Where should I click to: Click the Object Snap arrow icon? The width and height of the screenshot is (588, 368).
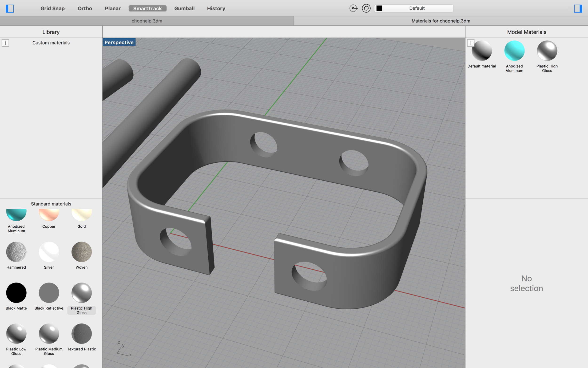354,8
